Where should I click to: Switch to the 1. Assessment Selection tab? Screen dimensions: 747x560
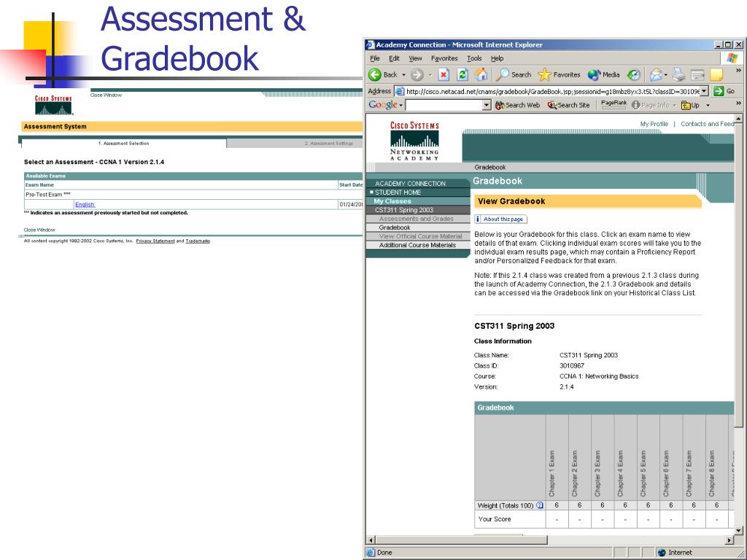pos(124,144)
